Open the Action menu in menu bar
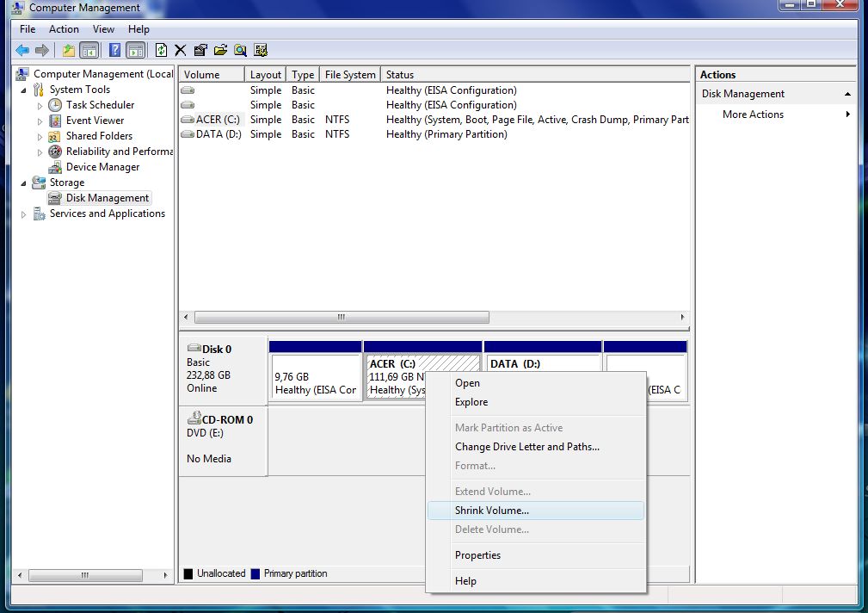The height and width of the screenshot is (613, 868). [x=64, y=29]
